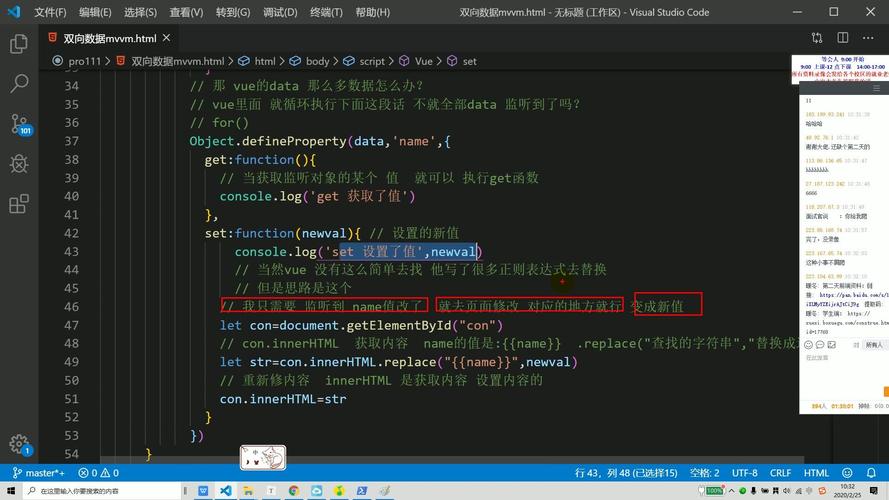Click the speech bubble icon in chat panel
Image resolution: width=889 pixels, height=500 pixels.
click(x=820, y=345)
